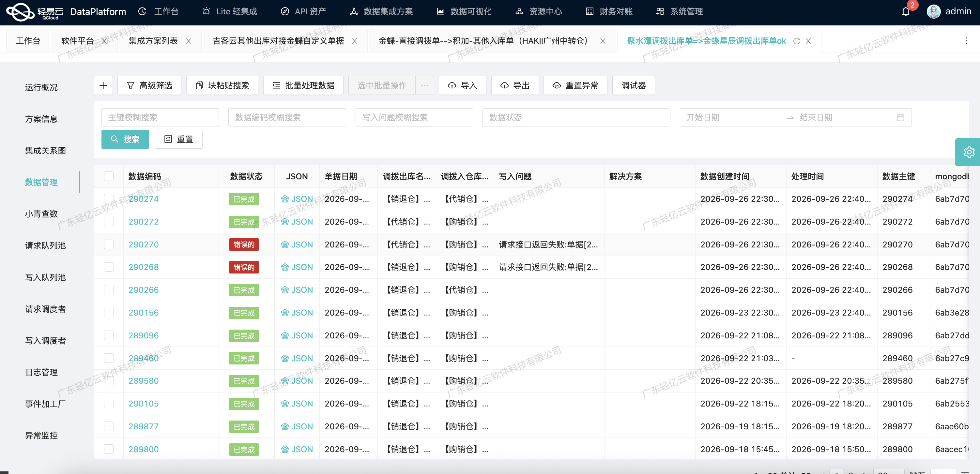
Task: Open the notification bell
Action: click(x=905, y=11)
